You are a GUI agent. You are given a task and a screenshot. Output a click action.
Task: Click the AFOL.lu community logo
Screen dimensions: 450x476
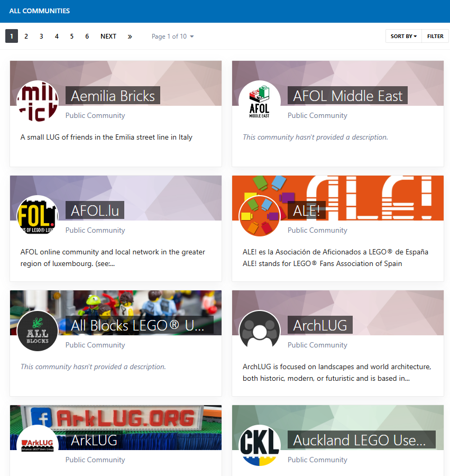[38, 216]
